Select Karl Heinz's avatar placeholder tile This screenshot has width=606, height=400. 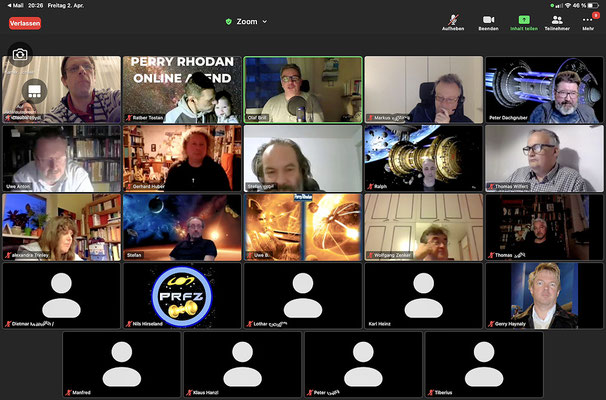[424, 296]
